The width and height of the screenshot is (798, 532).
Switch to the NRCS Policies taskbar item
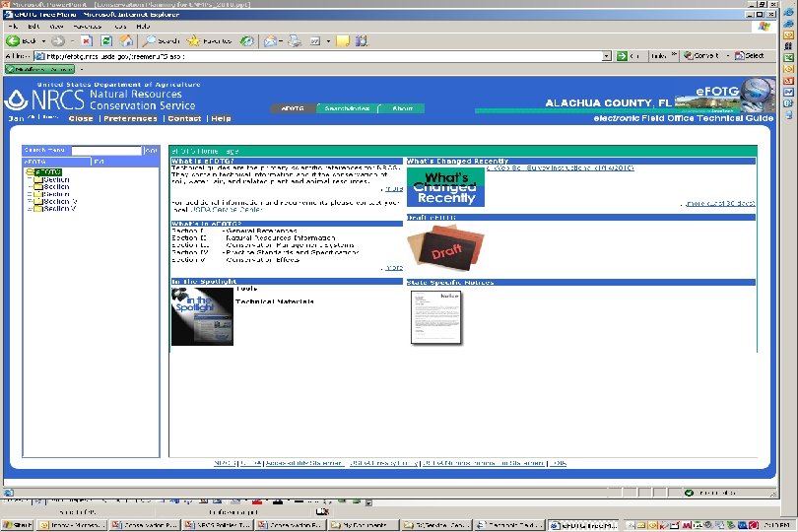219,525
